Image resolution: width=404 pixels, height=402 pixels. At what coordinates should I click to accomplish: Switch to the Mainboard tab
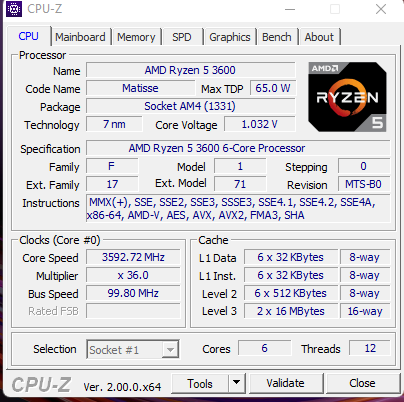click(80, 37)
